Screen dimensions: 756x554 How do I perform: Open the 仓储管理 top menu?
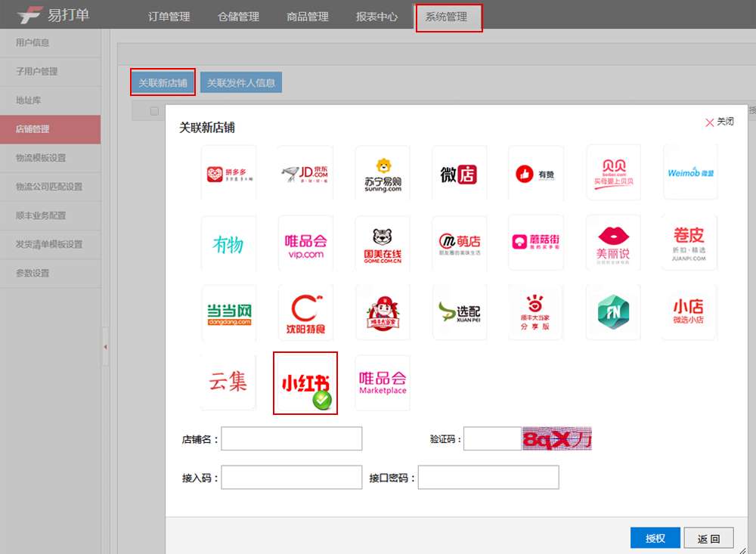coord(238,17)
